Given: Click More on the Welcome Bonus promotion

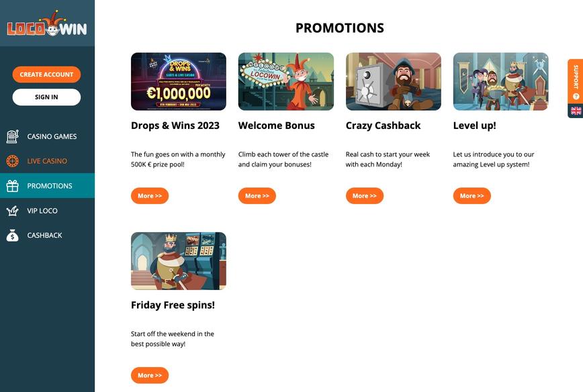Looking at the screenshot, I should [x=257, y=195].
